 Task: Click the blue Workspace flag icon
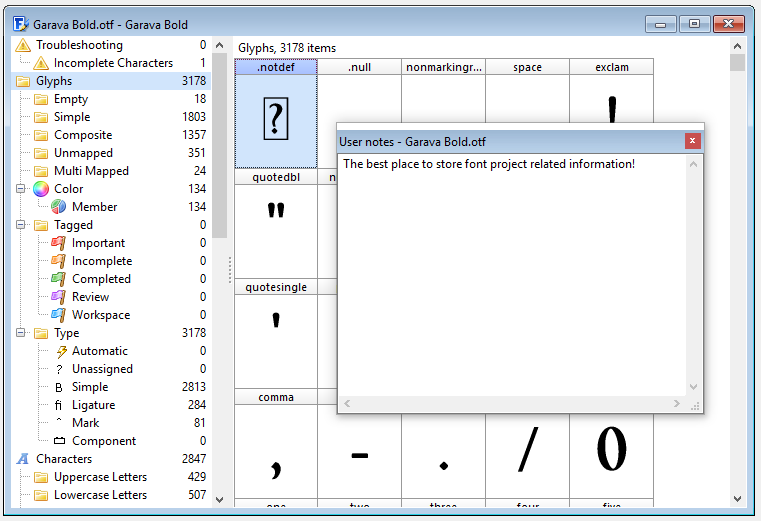click(x=59, y=315)
